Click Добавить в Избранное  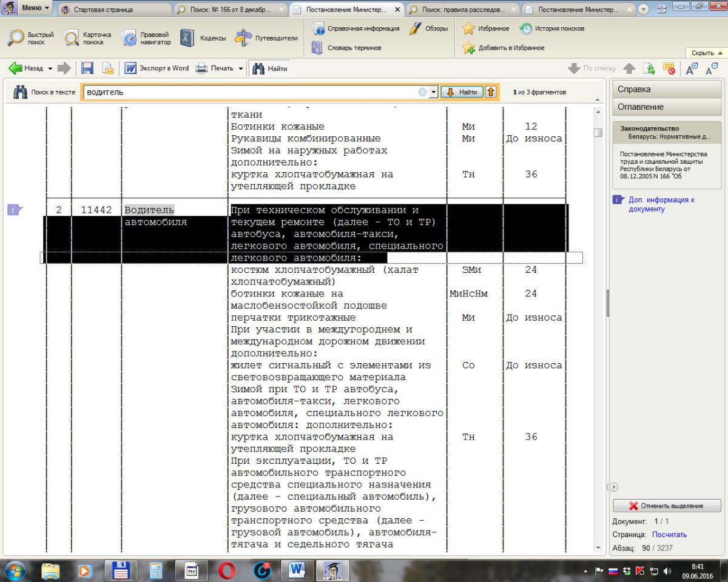pos(503,48)
